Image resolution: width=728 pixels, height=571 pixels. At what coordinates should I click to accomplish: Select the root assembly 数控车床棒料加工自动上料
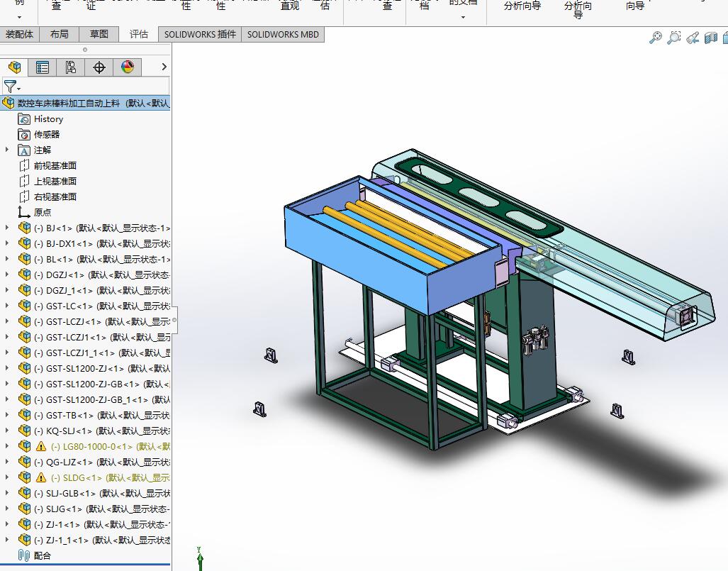pyautogui.click(x=86, y=103)
